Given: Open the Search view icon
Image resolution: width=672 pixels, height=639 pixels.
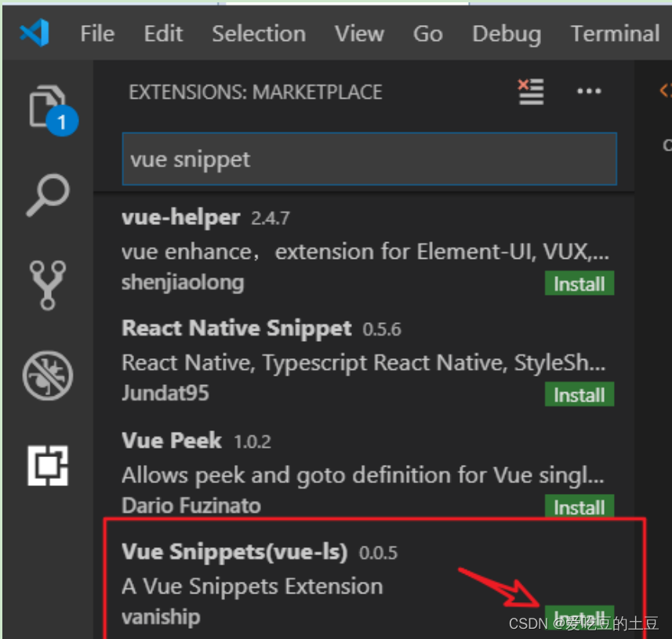Looking at the screenshot, I should pos(47,194).
